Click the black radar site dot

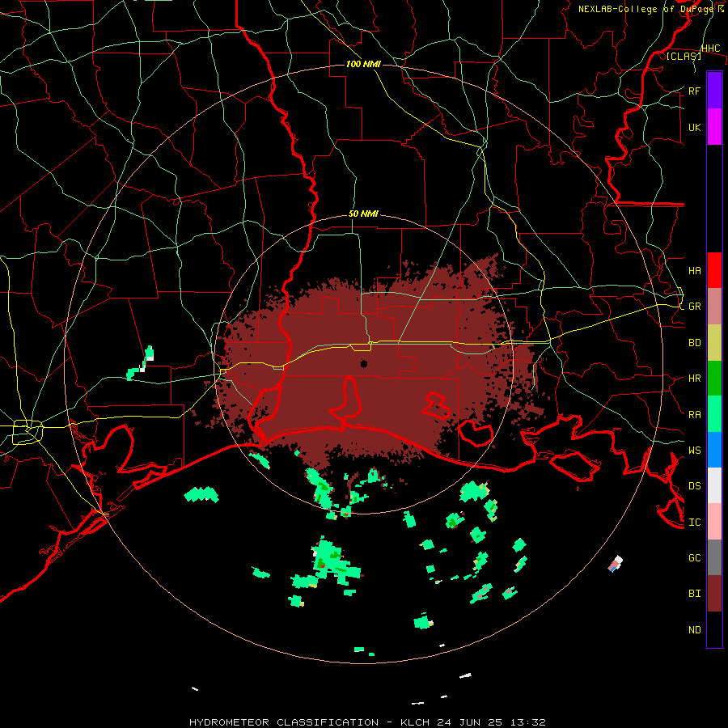click(x=364, y=363)
